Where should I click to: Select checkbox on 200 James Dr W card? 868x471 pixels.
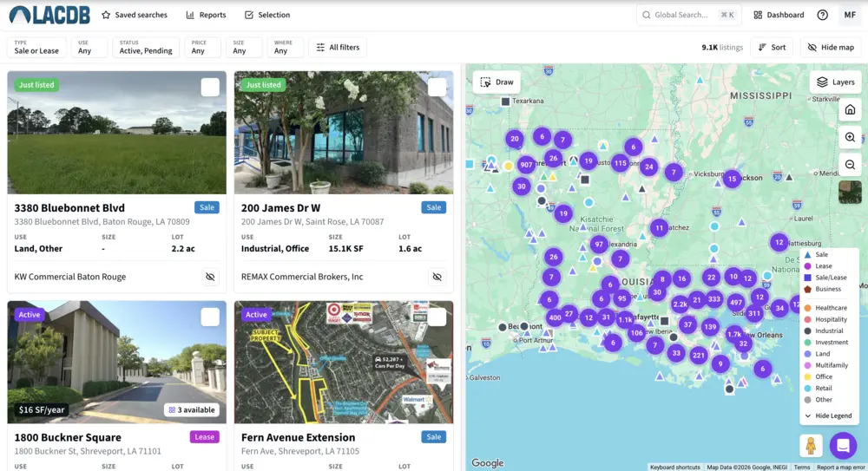tap(437, 87)
